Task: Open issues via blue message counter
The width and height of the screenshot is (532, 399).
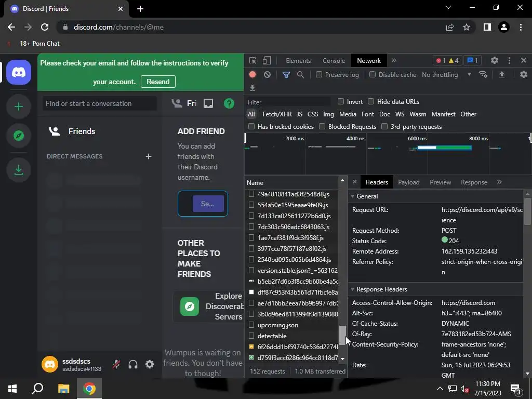Action: click(472, 60)
